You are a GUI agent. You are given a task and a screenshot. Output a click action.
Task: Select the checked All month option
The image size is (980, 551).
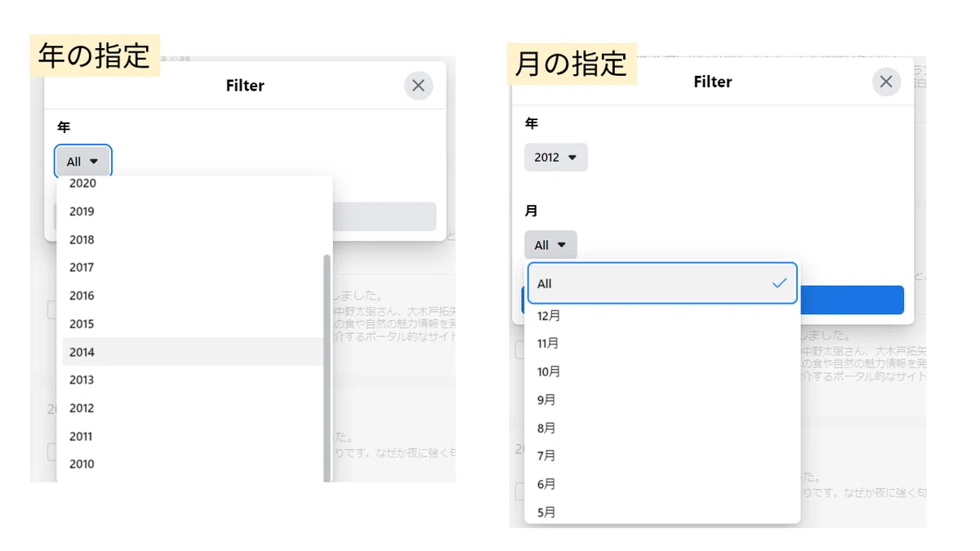(x=662, y=283)
